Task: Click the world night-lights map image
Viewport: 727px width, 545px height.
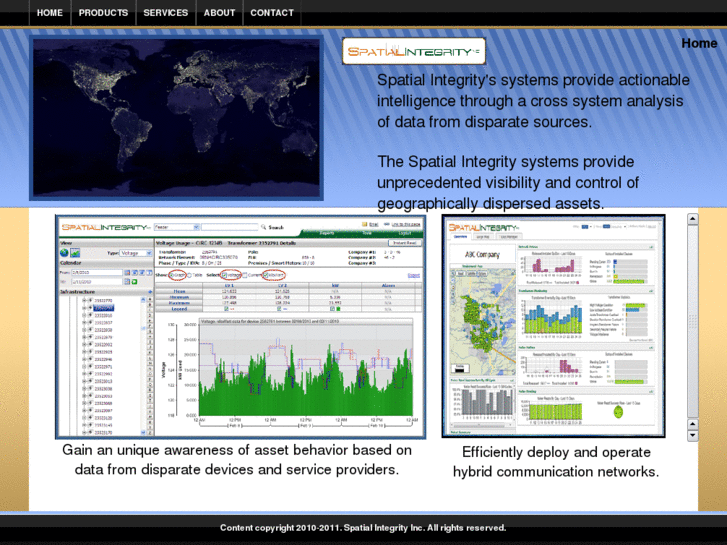Action: (176, 118)
